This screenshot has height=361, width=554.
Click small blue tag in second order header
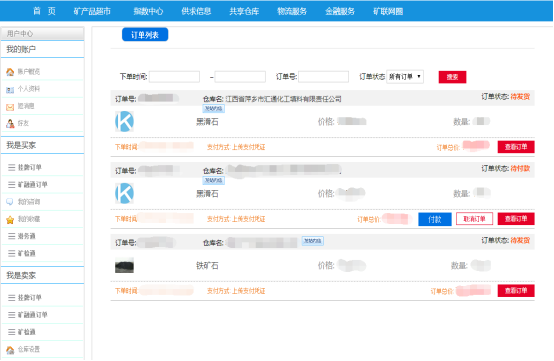pos(213,180)
